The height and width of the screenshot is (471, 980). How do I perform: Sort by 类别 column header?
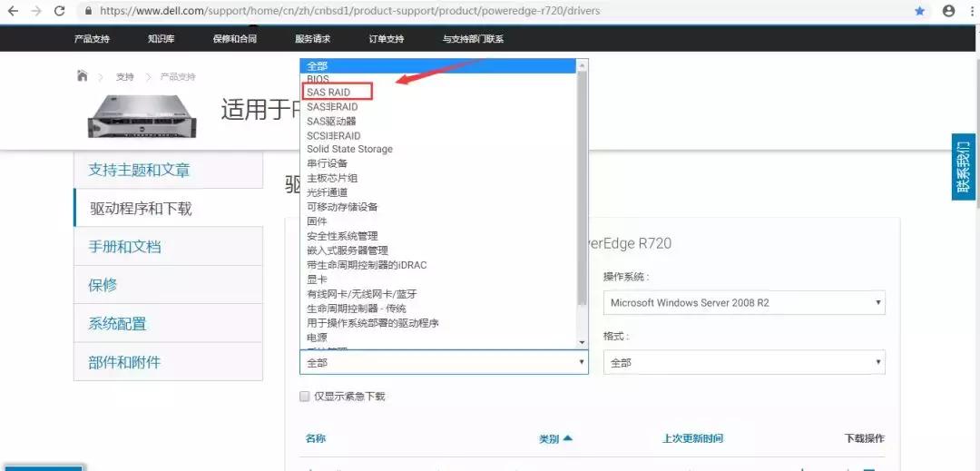pos(555,438)
